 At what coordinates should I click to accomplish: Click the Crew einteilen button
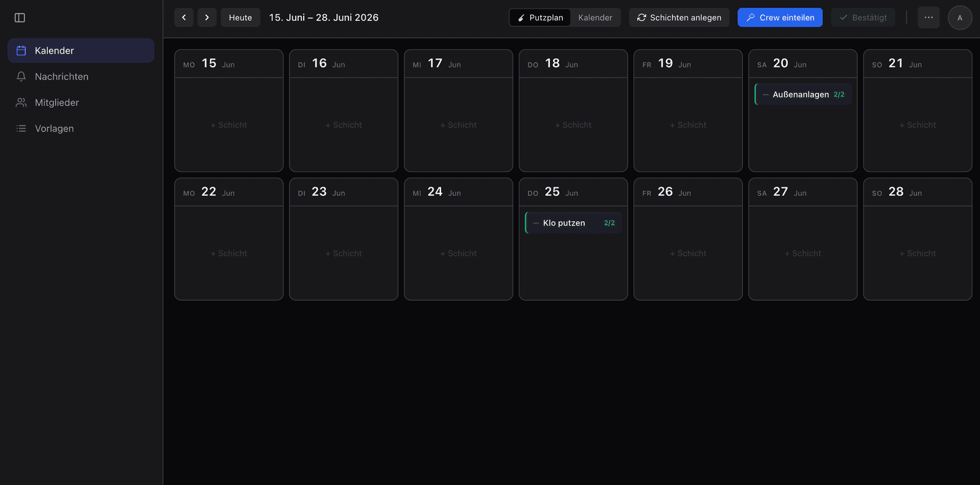click(x=780, y=18)
